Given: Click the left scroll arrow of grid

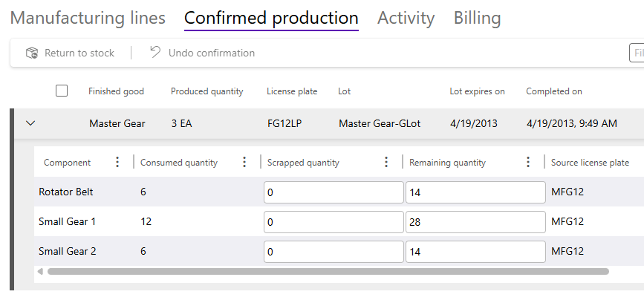Looking at the screenshot, I should point(40,272).
